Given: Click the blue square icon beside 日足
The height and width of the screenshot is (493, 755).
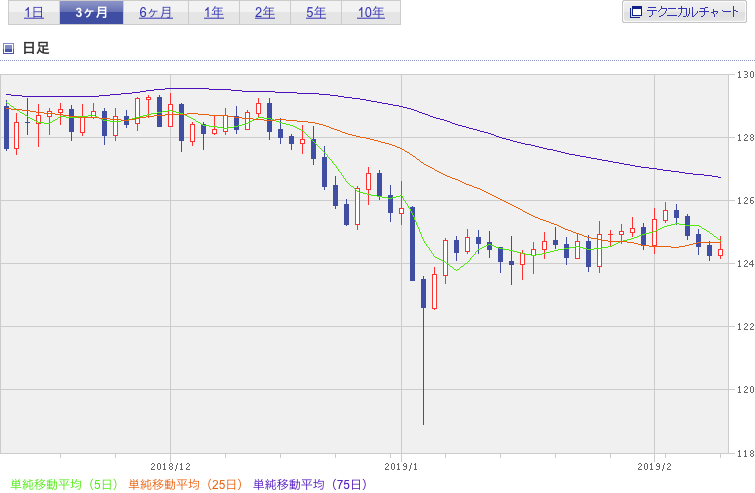Looking at the screenshot, I should tap(8, 48).
